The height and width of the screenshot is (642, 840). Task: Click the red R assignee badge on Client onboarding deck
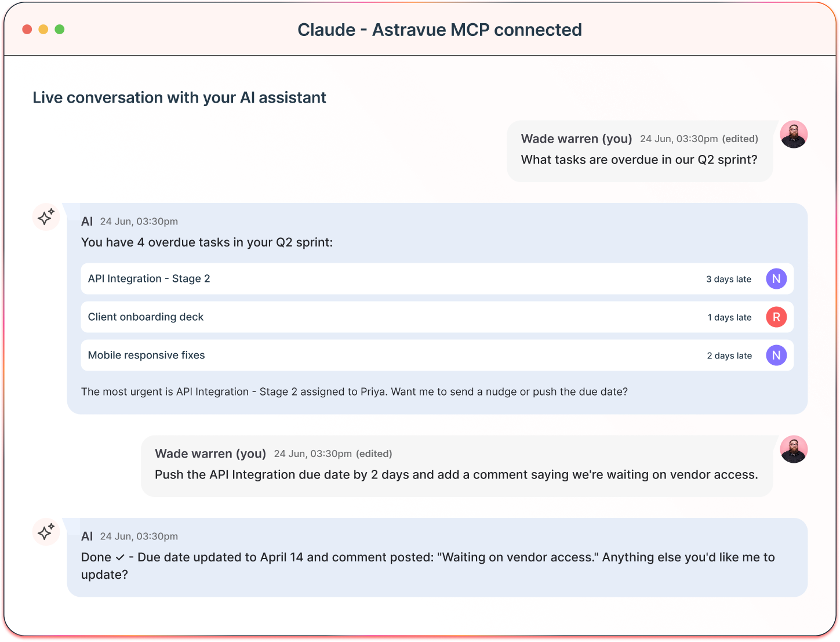click(x=776, y=317)
